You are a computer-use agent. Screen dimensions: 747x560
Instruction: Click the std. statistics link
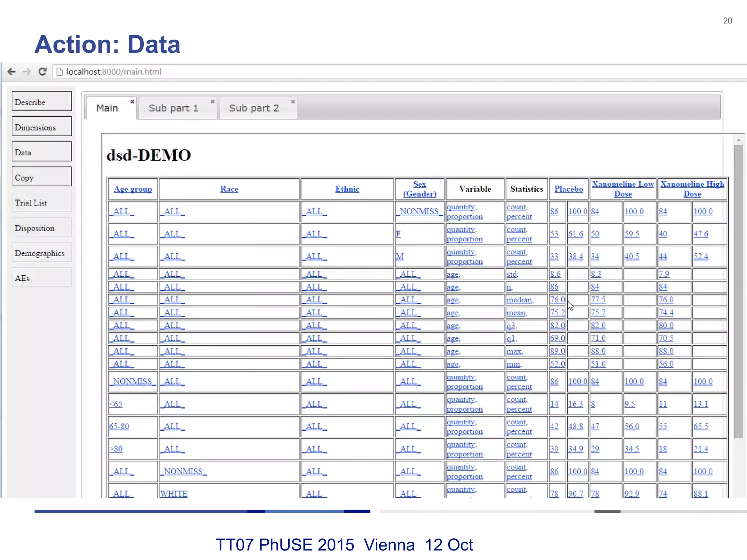[x=512, y=274]
